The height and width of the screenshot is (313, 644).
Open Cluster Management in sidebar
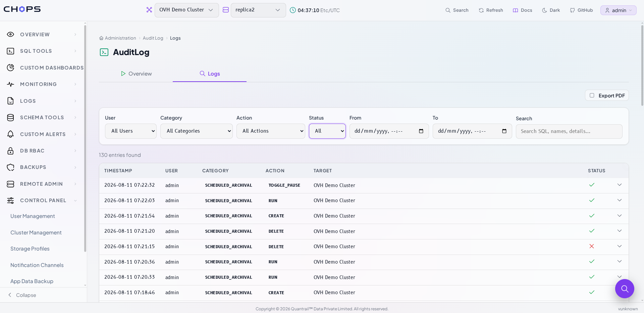(36, 233)
